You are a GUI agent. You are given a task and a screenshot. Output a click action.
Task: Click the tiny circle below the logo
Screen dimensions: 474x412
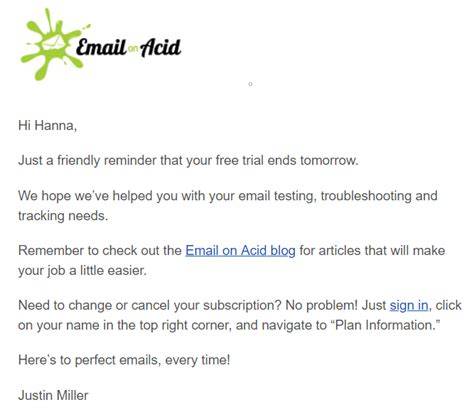coord(250,84)
